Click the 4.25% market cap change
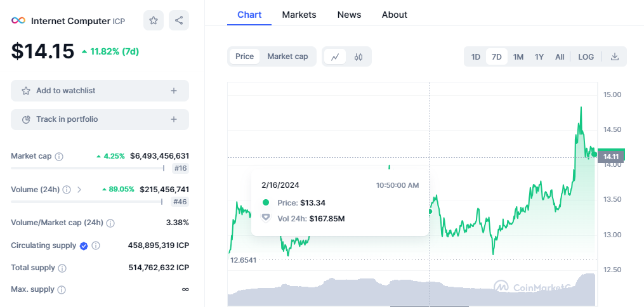Viewport: 644px width, 307px height. pos(114,156)
